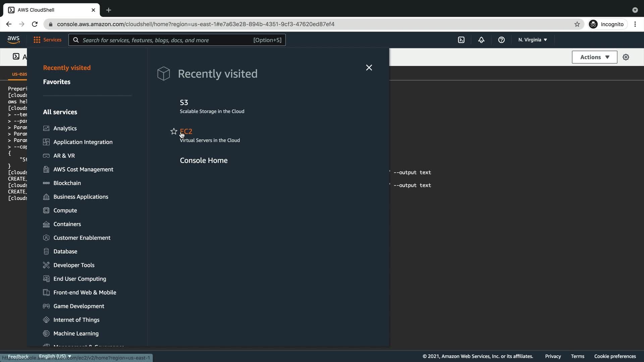Open the Actions dropdown
The image size is (644, 362).
594,57
